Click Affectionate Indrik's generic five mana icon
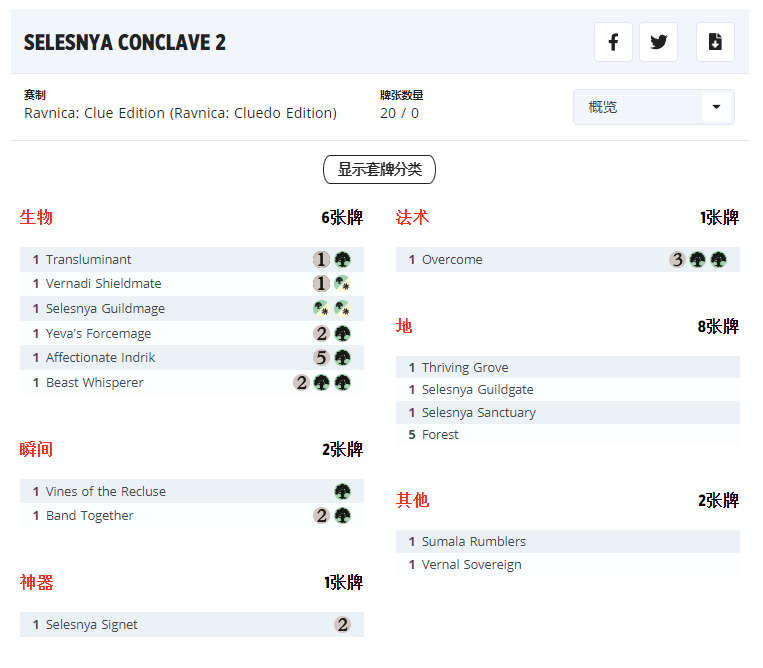Image resolution: width=763 pixels, height=668 pixels. [321, 358]
